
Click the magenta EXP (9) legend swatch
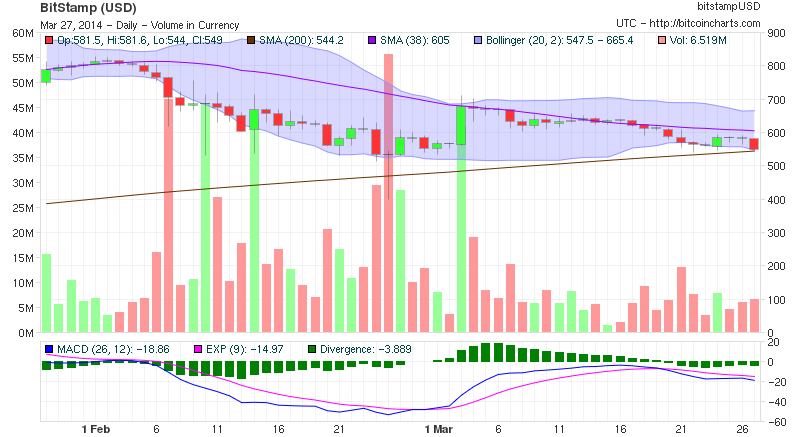click(x=198, y=349)
